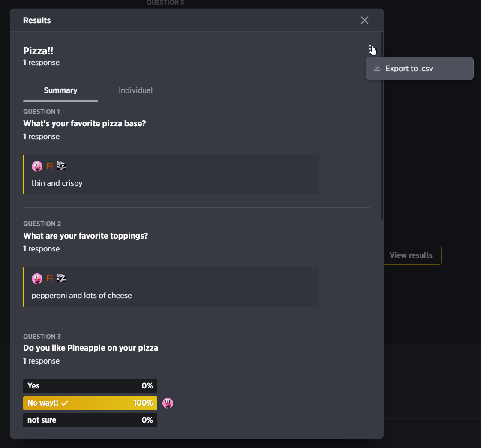Click the download icon beside Export to .csv
481x448 pixels.
coord(377,68)
